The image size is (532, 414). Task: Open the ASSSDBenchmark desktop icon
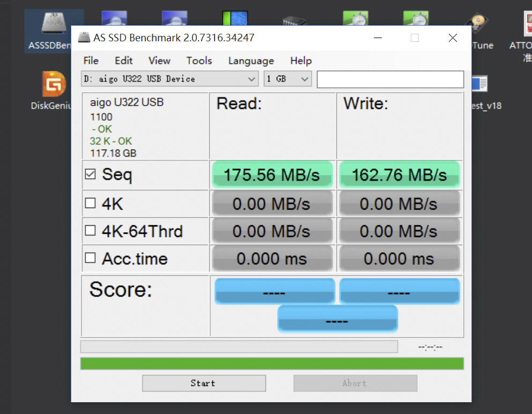(x=54, y=31)
